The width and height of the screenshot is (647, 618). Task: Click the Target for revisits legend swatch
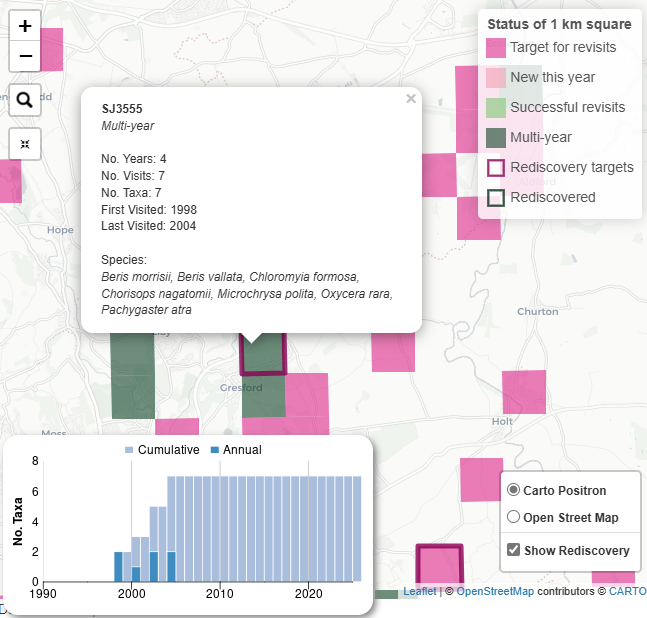click(496, 48)
